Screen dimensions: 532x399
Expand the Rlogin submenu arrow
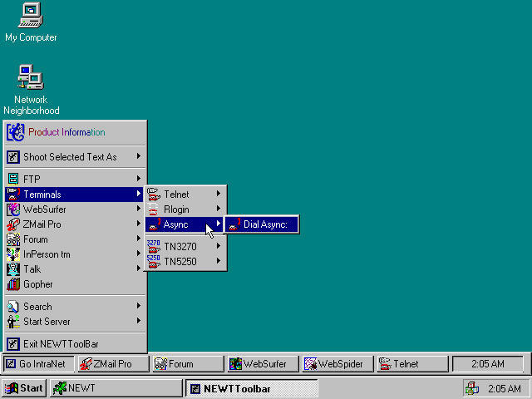point(219,209)
